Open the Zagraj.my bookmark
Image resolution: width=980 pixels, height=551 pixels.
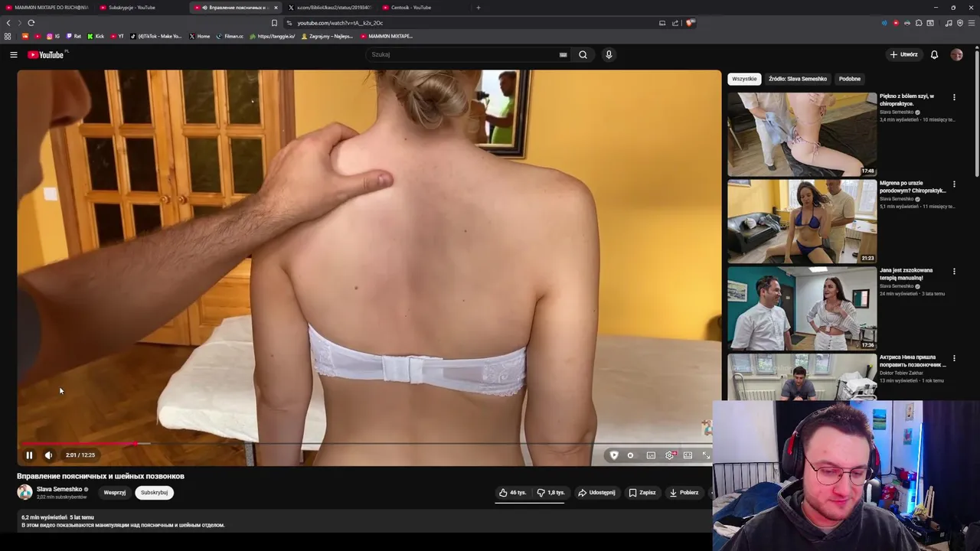[x=327, y=36]
